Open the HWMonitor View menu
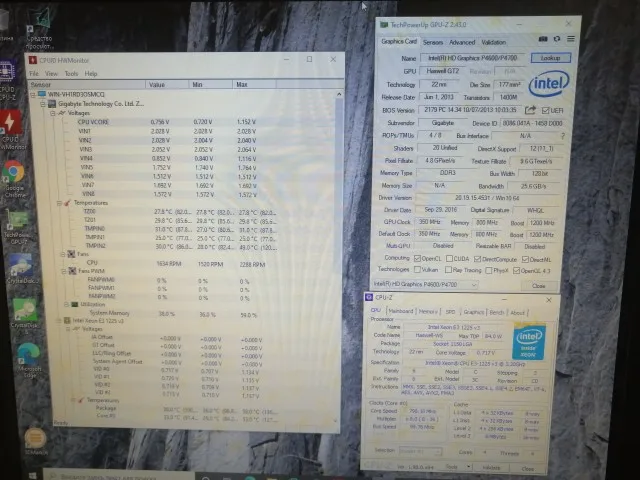This screenshot has width=640, height=480. [51, 74]
